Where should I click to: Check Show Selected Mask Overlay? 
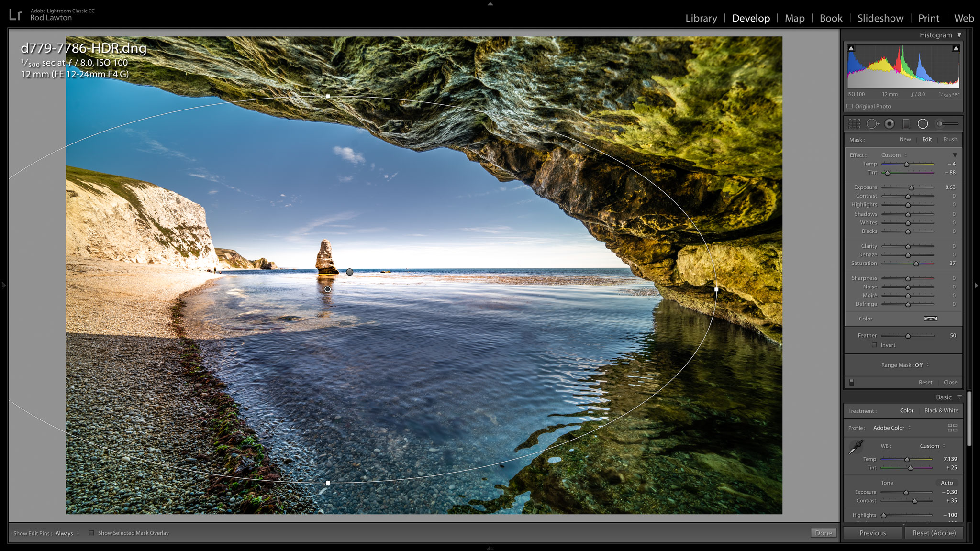pyautogui.click(x=91, y=532)
